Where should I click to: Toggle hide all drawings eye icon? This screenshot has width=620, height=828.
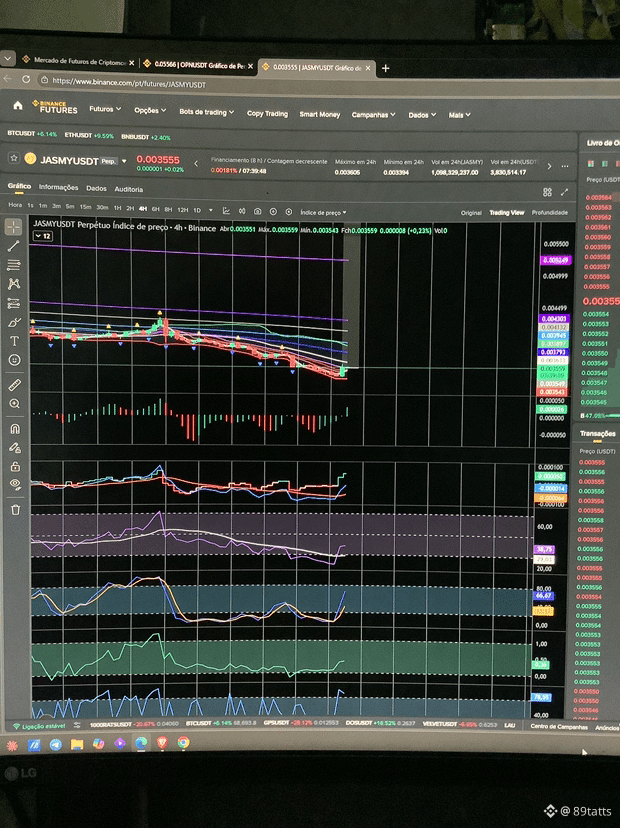pyautogui.click(x=15, y=484)
